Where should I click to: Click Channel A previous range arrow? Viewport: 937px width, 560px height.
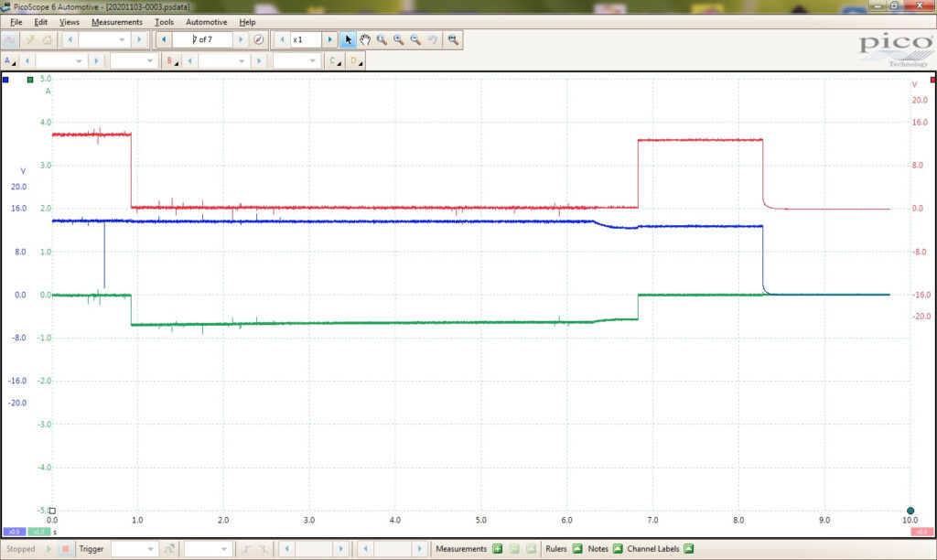(x=27, y=61)
